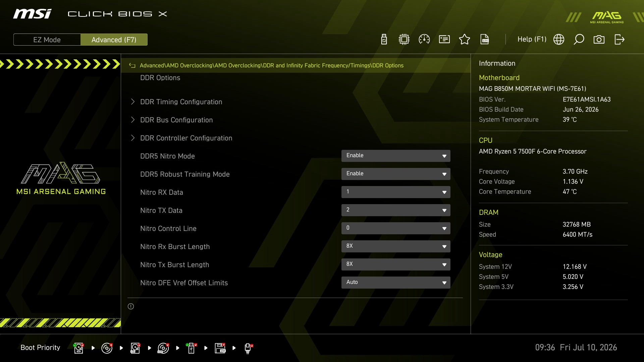Viewport: 644px width, 362px height.
Task: Click the CPU frequency value 3.70 GHz
Action: click(575, 172)
